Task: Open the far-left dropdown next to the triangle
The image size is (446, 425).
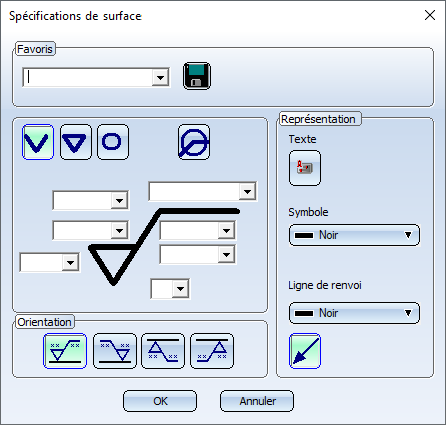Action: [70, 262]
